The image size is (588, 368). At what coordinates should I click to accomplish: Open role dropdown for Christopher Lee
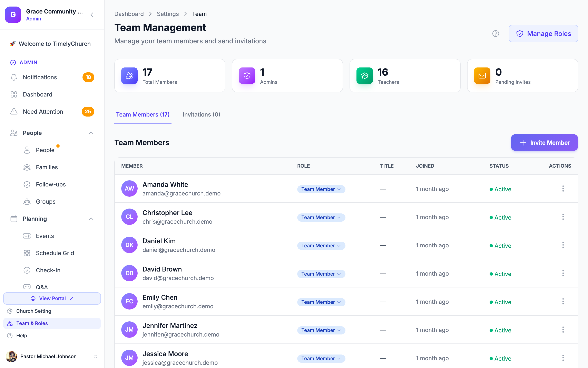point(321,217)
